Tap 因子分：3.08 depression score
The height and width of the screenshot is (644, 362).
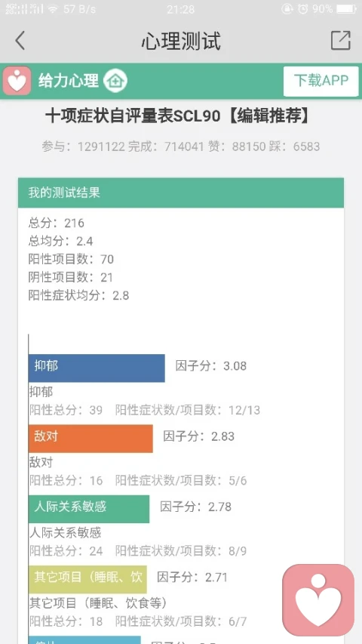pos(211,366)
